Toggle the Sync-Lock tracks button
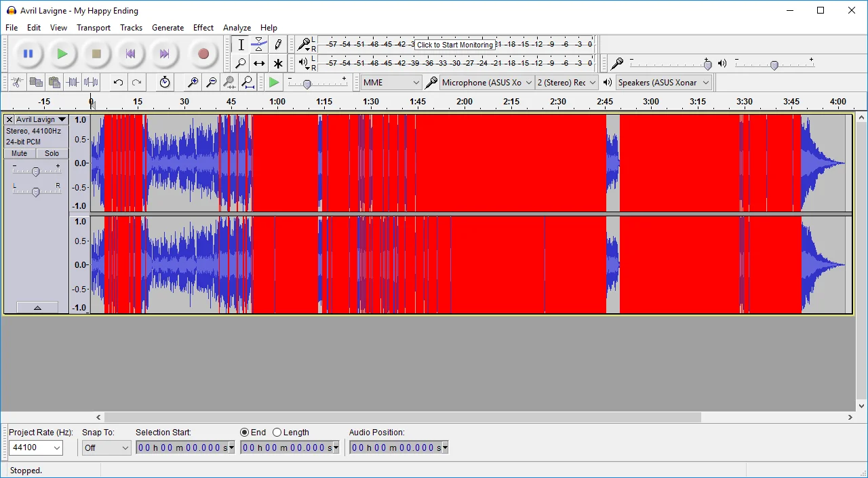Screen dimensions: 868x478 165,82
